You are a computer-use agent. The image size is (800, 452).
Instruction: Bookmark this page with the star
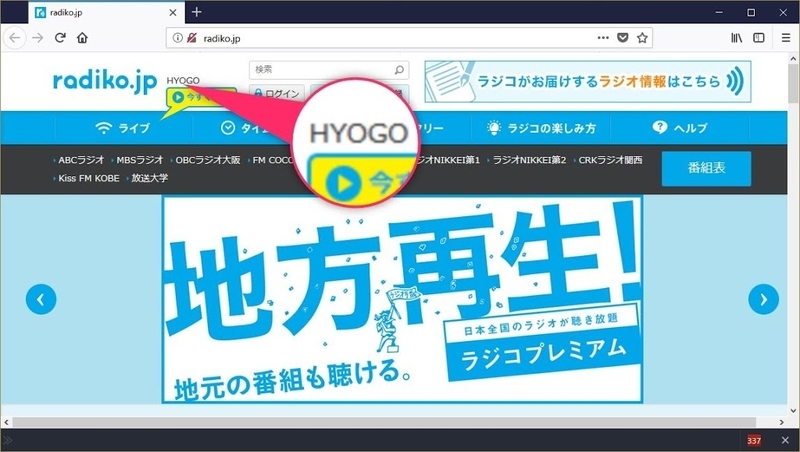642,38
